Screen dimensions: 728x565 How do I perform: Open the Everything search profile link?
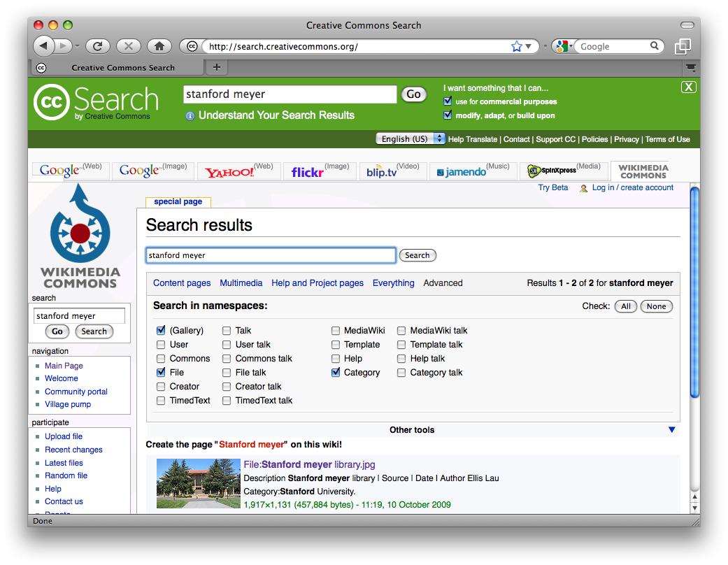click(x=393, y=282)
